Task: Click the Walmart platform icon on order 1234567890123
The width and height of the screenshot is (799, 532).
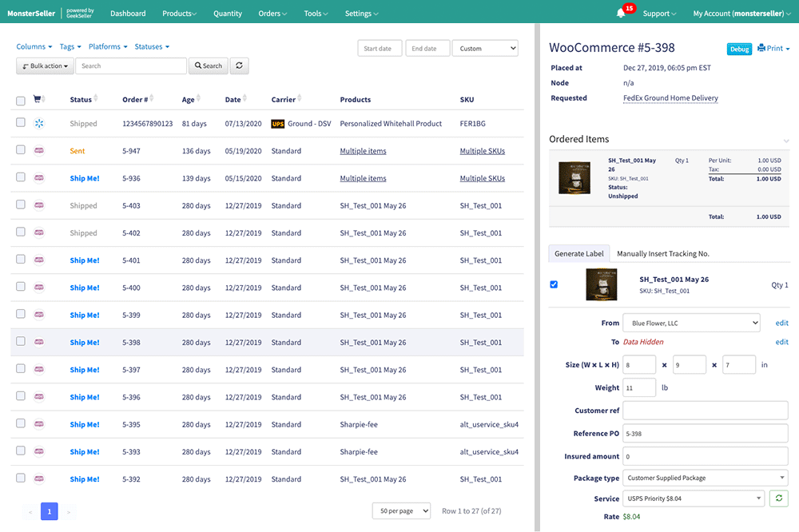Action: coord(39,123)
